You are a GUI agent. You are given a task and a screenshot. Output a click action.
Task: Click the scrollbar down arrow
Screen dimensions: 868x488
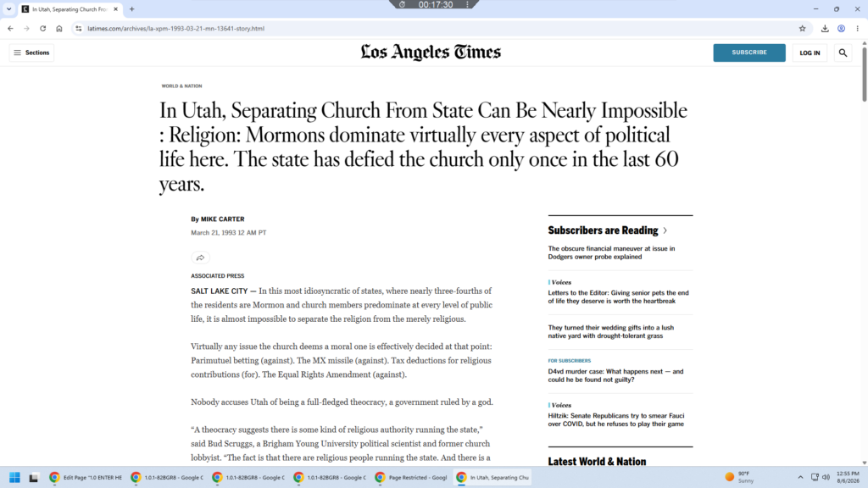click(864, 463)
